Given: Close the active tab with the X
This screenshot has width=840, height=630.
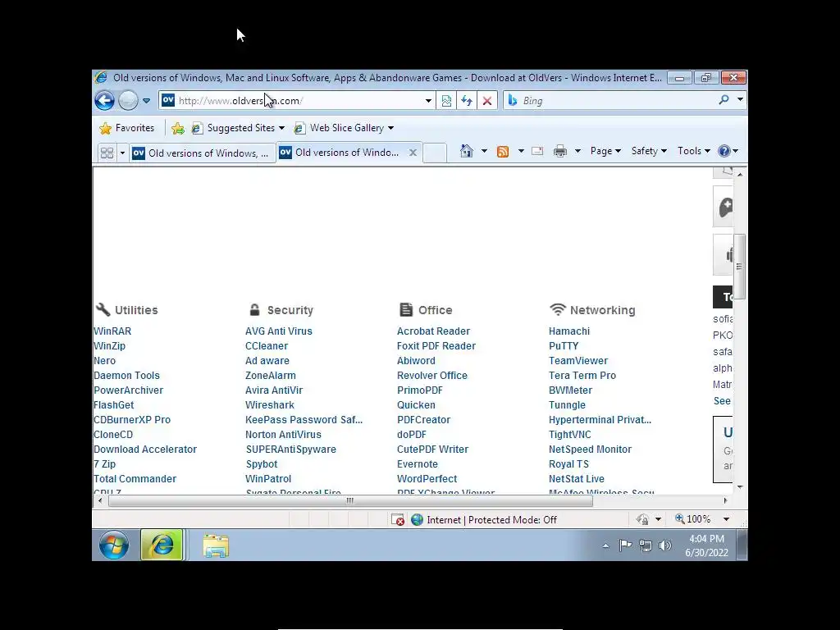Looking at the screenshot, I should pyautogui.click(x=413, y=153).
